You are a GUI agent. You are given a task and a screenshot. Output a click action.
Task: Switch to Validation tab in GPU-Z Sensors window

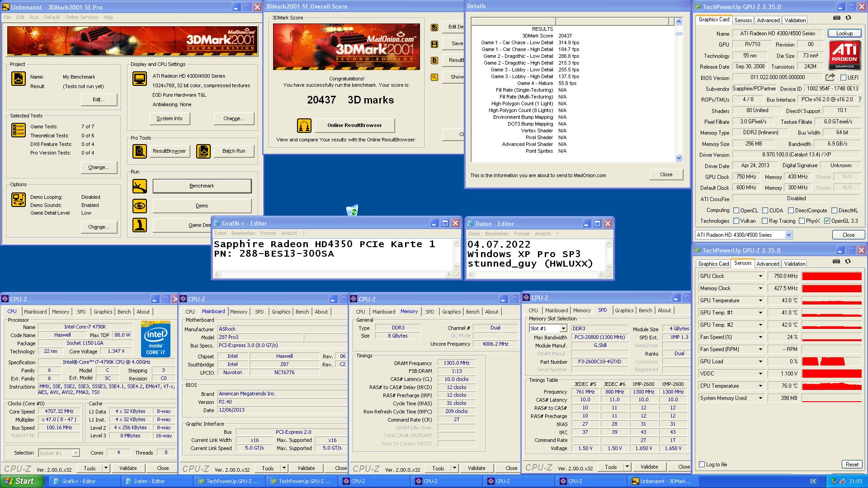(x=794, y=264)
